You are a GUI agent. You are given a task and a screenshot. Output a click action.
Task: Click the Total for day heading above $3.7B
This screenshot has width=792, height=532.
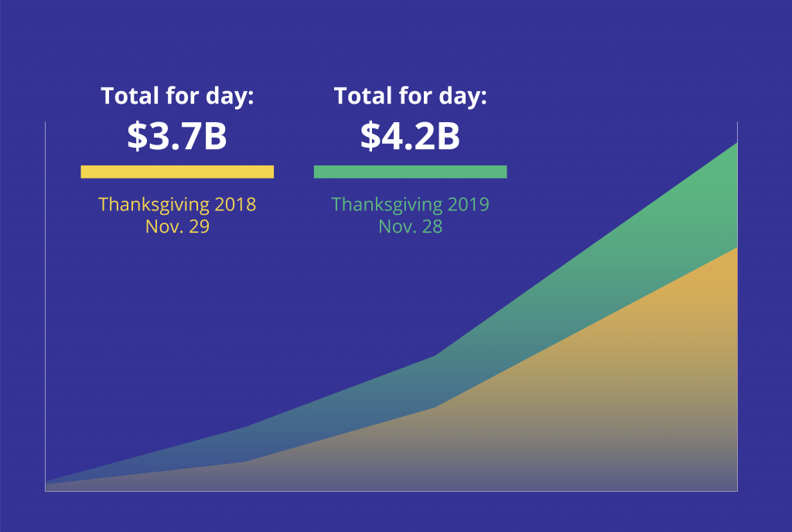(177, 96)
